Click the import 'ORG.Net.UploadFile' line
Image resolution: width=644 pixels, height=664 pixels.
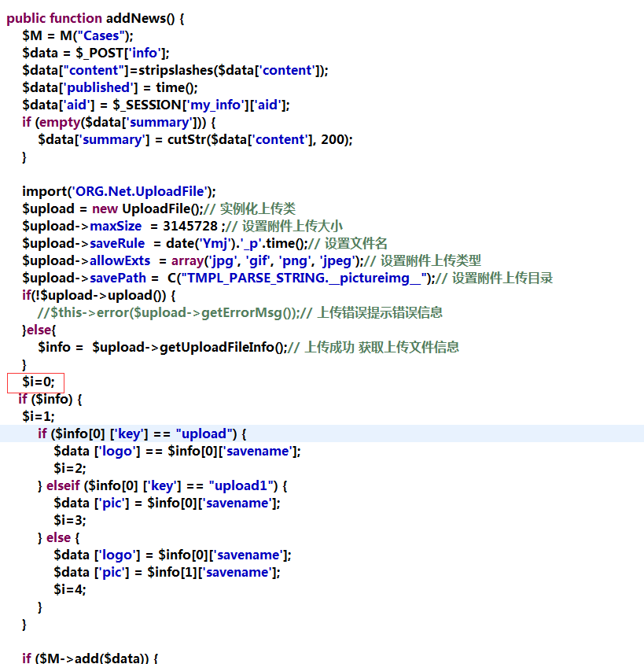(x=118, y=191)
